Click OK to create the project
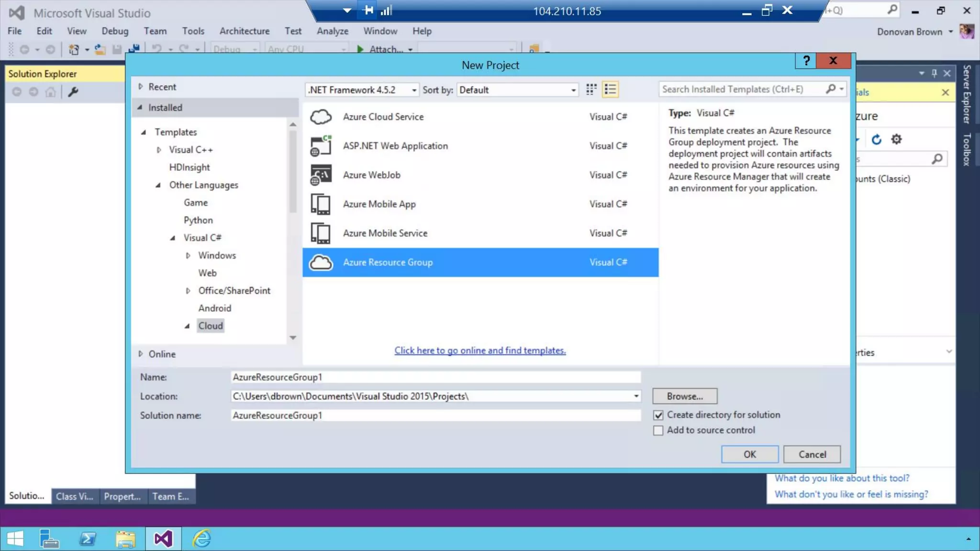The width and height of the screenshot is (980, 551). pyautogui.click(x=749, y=454)
